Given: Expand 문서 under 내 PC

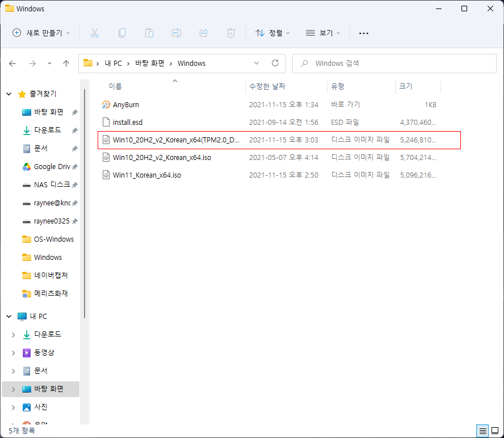Looking at the screenshot, I should (x=13, y=371).
